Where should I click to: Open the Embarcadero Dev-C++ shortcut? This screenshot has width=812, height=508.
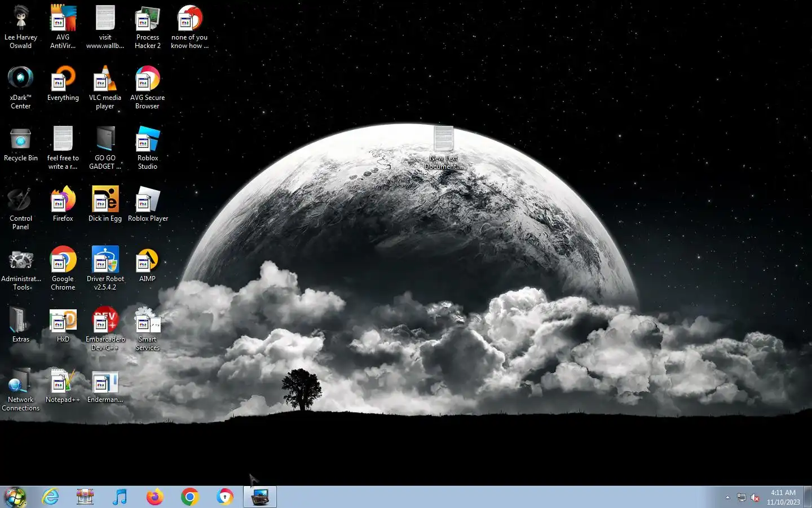(x=105, y=329)
